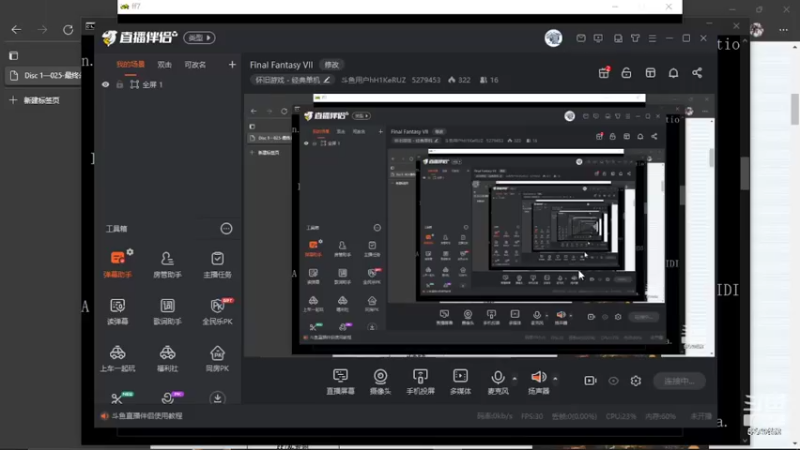Screen dimensions: 800x450
Task: Open browser more options ellipsis
Action: [x=783, y=30]
